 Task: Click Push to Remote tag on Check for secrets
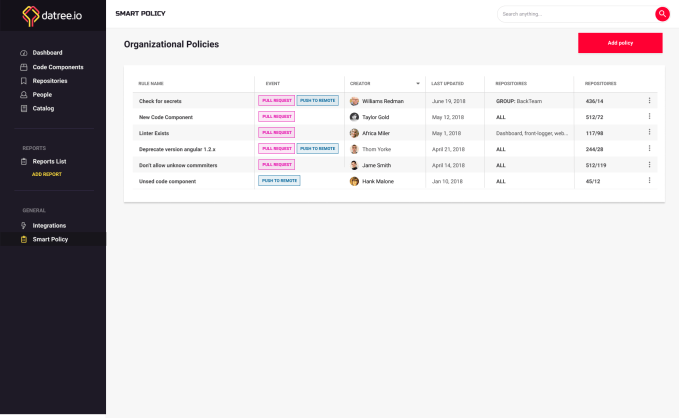click(x=317, y=101)
